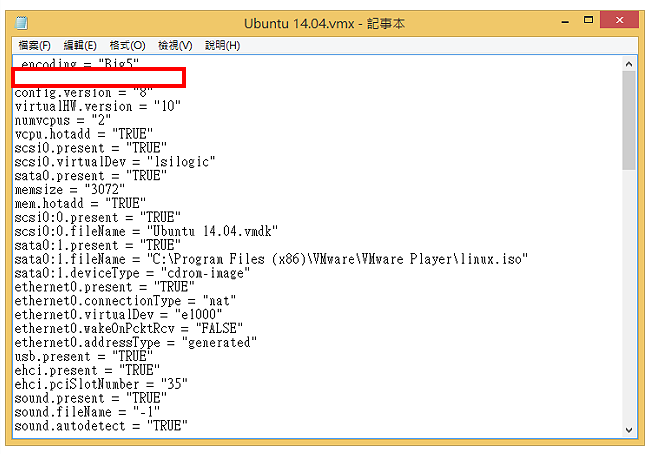The height and width of the screenshot is (454, 649).
Task: Minimize the Notepad window
Action: tap(565, 21)
